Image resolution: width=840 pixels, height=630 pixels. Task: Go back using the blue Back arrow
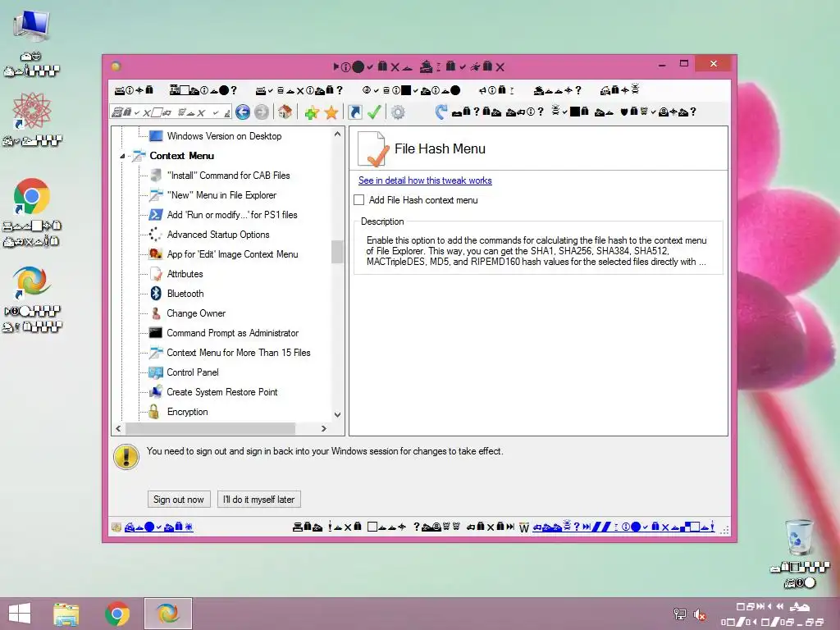point(243,112)
